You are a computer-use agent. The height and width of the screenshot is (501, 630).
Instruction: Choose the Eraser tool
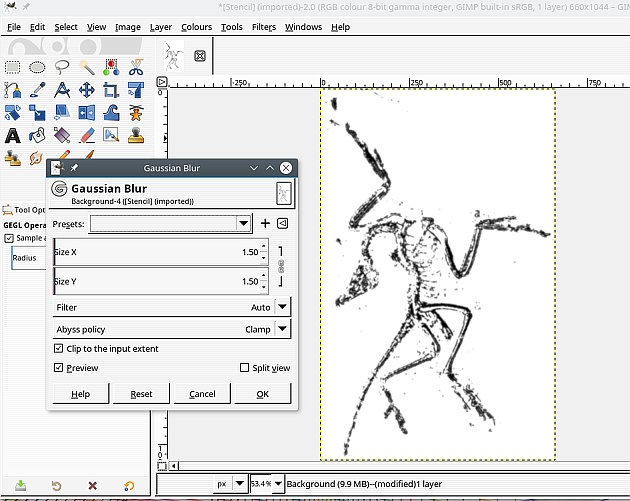pos(86,136)
